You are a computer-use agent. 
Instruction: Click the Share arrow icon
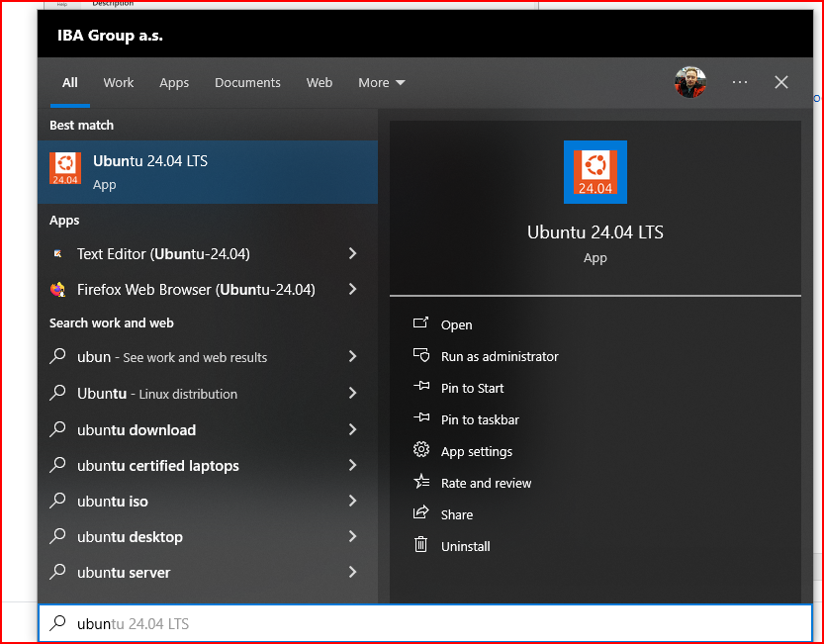click(x=421, y=513)
